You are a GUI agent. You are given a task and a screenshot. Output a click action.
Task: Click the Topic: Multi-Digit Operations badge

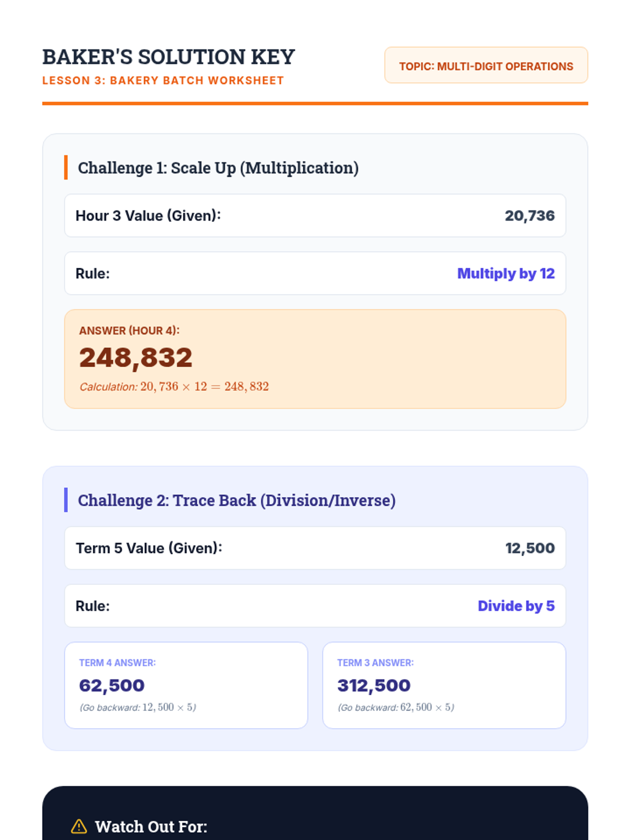(486, 66)
